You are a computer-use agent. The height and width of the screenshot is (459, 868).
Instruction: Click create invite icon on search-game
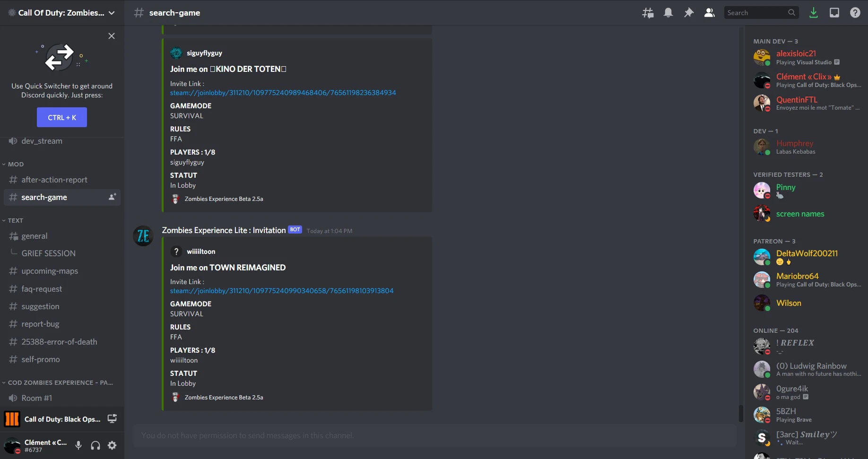pyautogui.click(x=112, y=197)
